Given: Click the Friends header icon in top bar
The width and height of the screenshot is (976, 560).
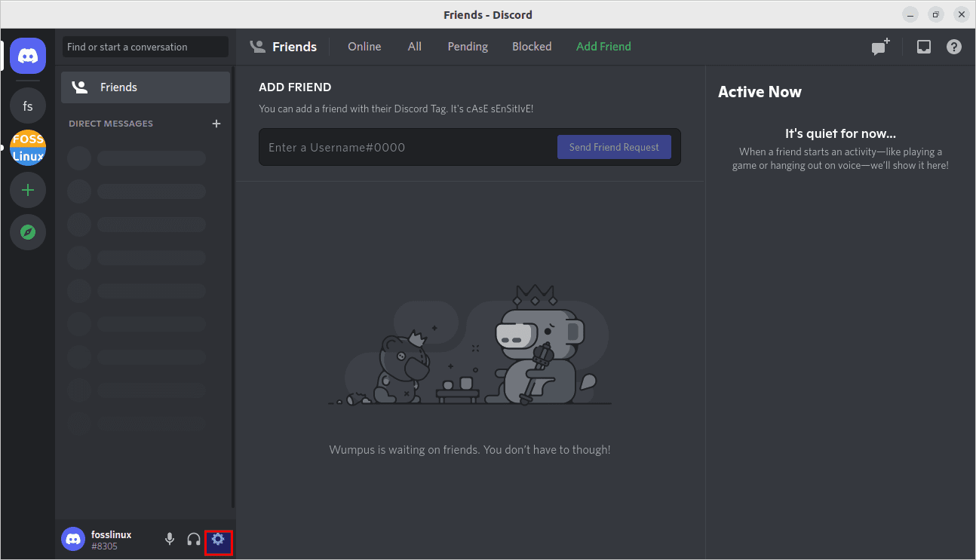Looking at the screenshot, I should pyautogui.click(x=258, y=47).
